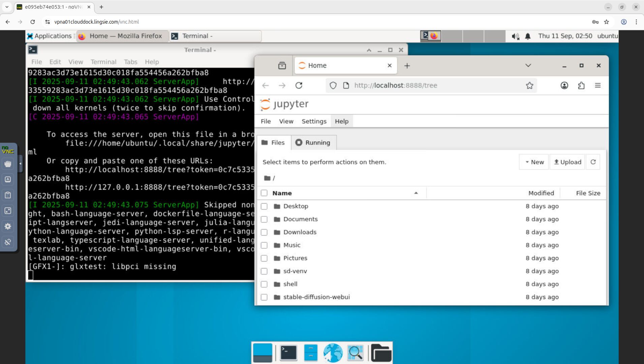Select all items with the header checkbox
The image size is (644, 364).
pyautogui.click(x=265, y=193)
